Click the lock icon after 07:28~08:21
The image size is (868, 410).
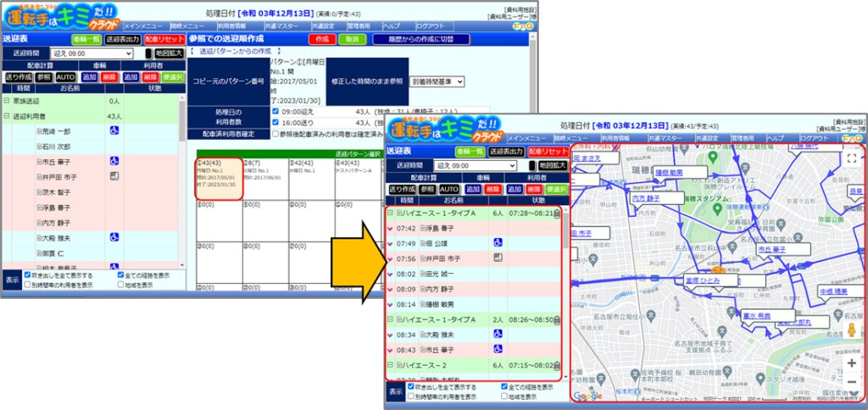(x=557, y=213)
